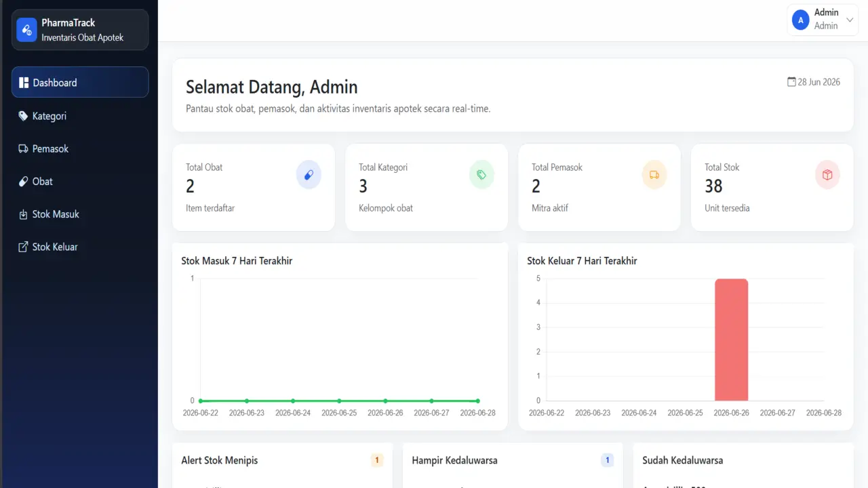Open the Dashboard menu item

pyautogui.click(x=80, y=83)
